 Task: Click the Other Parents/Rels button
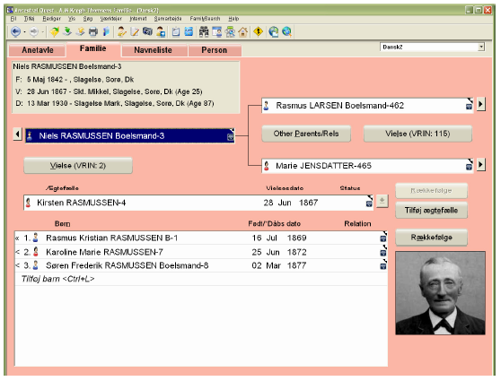(x=306, y=134)
